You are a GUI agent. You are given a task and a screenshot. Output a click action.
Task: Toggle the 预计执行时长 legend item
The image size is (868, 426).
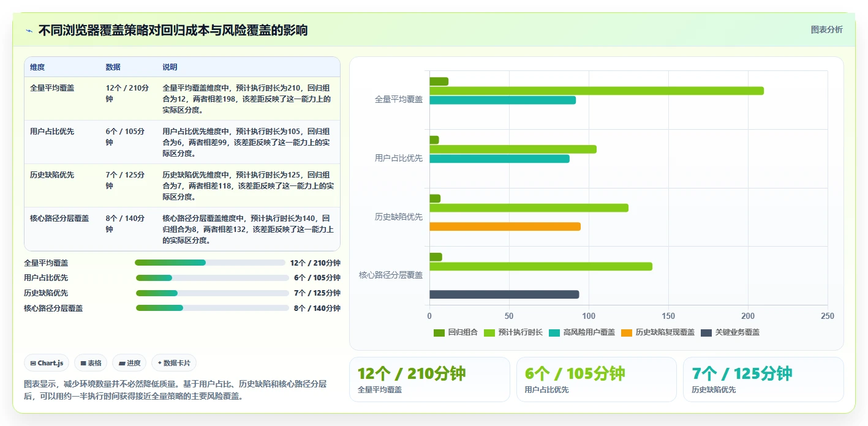click(x=513, y=332)
